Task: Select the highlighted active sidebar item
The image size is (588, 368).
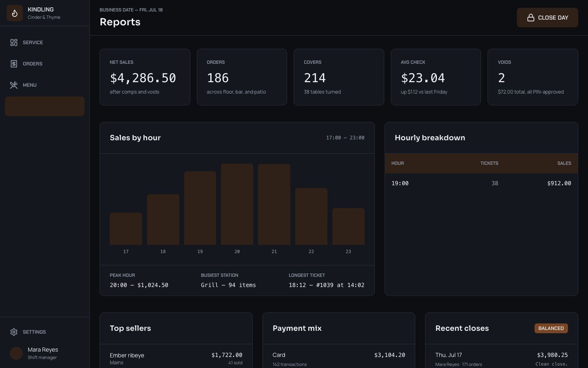Action: coord(45,106)
